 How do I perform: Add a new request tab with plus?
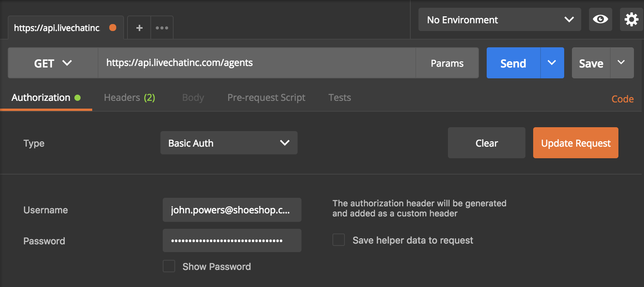point(139,28)
